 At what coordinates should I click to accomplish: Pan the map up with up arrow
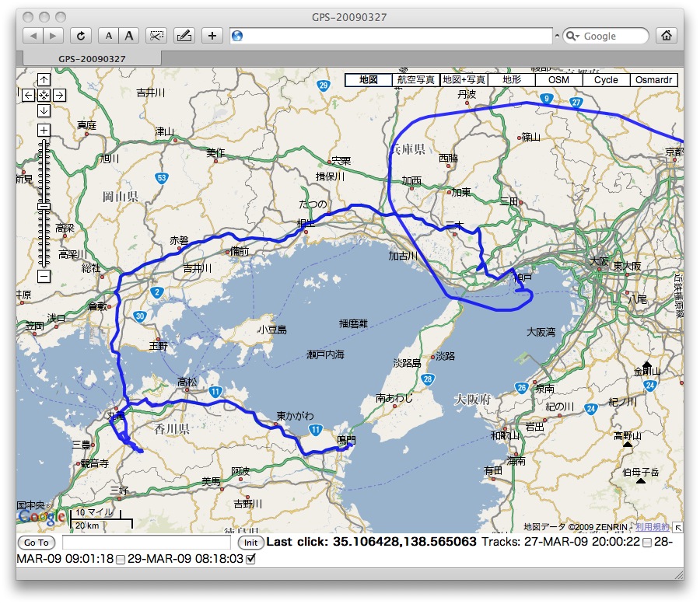44,80
